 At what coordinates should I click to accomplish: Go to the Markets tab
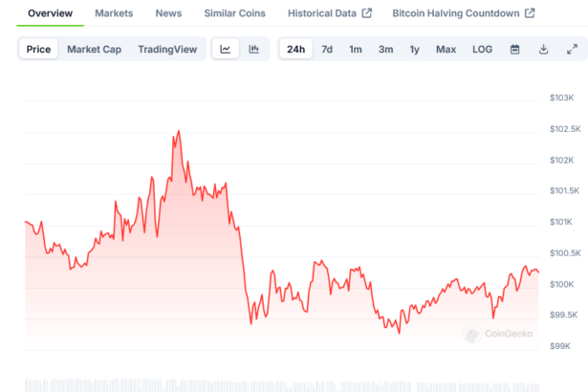pyautogui.click(x=114, y=13)
